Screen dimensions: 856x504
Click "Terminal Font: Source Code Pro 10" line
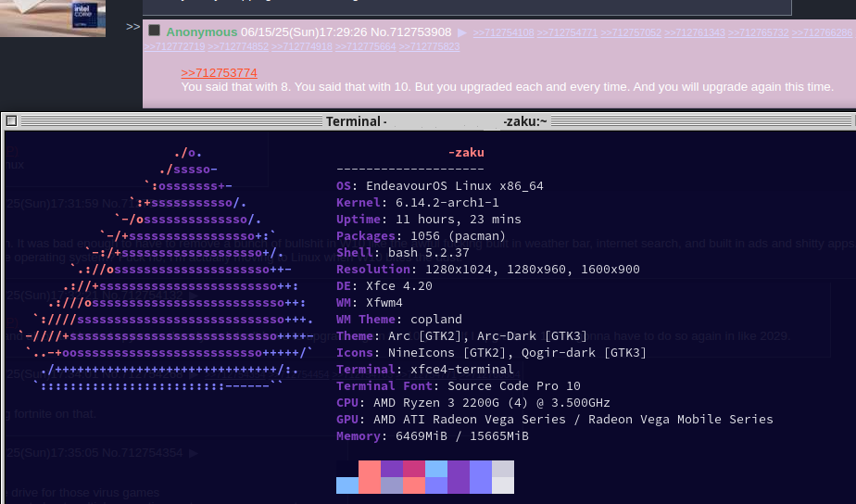[x=459, y=386]
